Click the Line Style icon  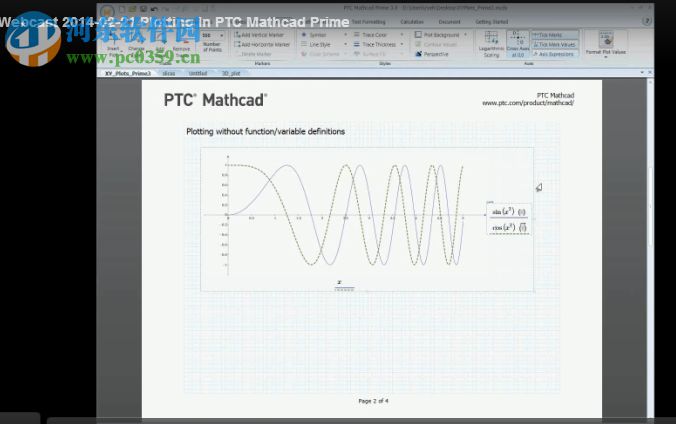(x=304, y=44)
